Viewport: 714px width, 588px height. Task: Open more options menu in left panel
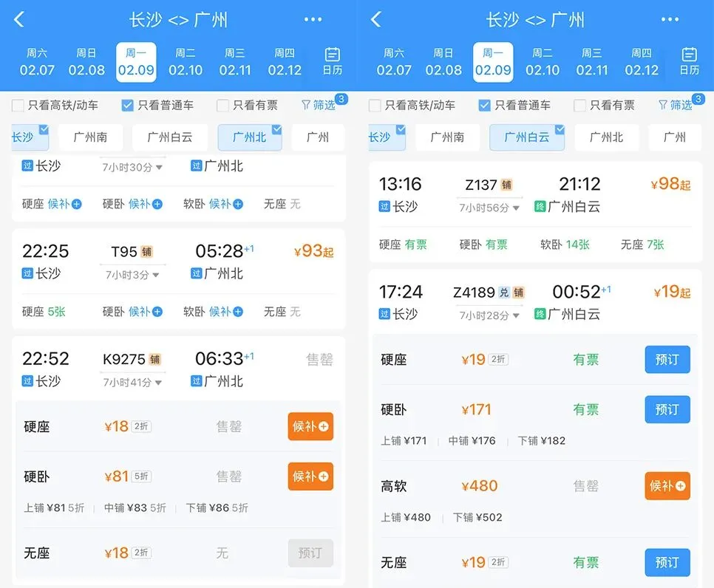tap(313, 19)
